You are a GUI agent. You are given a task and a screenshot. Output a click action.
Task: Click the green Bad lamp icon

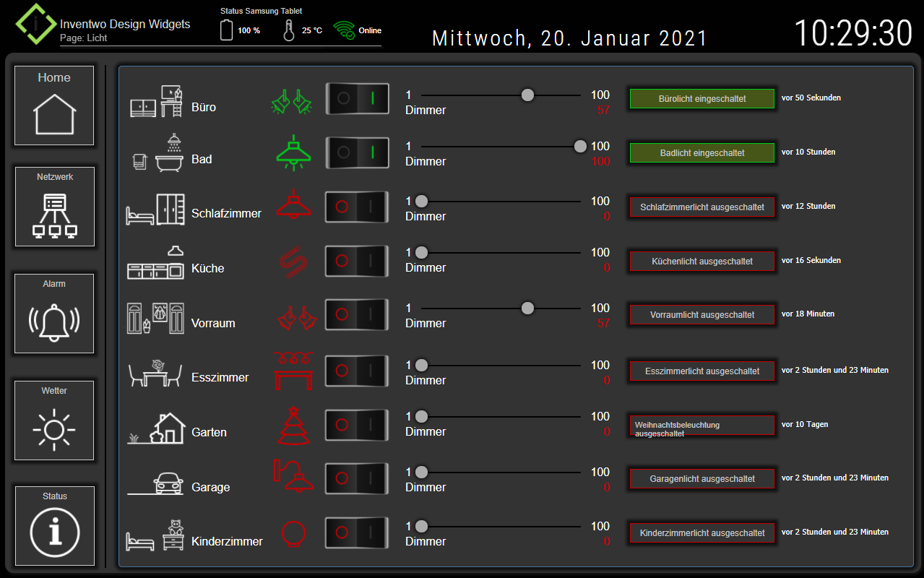293,152
